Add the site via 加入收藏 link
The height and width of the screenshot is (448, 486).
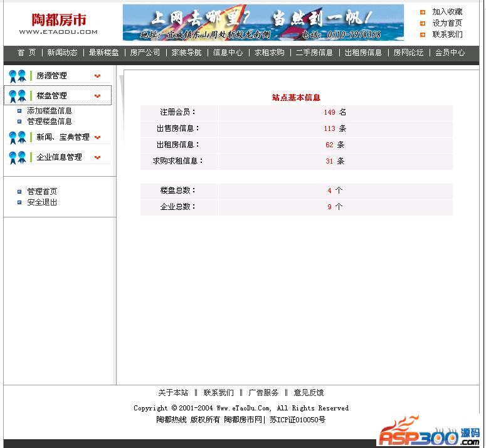tap(447, 12)
